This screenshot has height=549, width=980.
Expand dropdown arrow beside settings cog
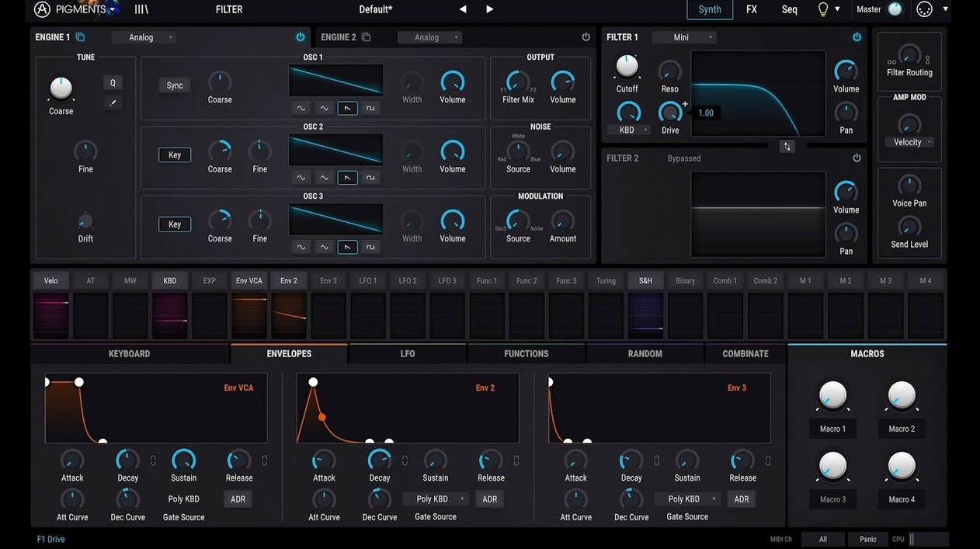(945, 9)
